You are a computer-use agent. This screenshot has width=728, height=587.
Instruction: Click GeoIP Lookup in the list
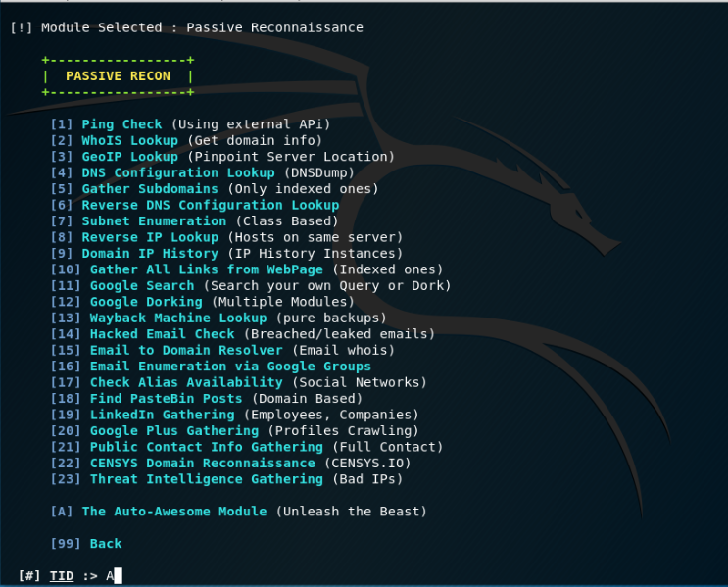(x=129, y=157)
